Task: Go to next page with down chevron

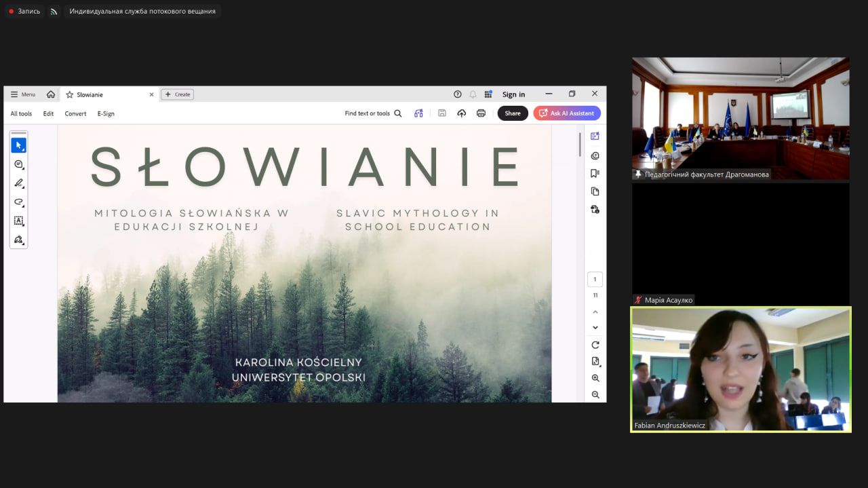Action: (595, 328)
